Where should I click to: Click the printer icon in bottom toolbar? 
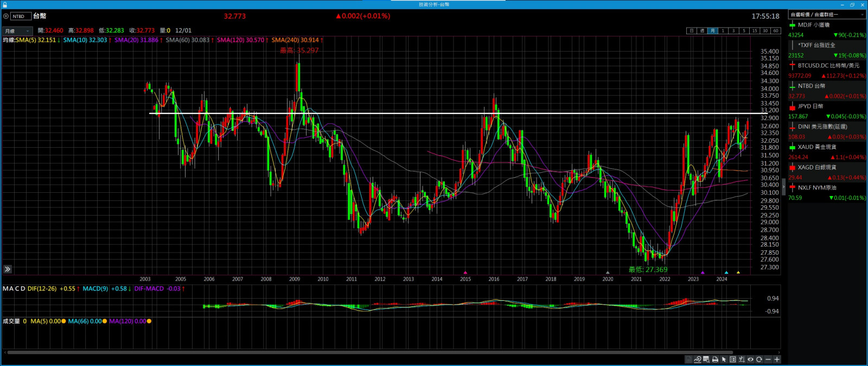(x=715, y=359)
